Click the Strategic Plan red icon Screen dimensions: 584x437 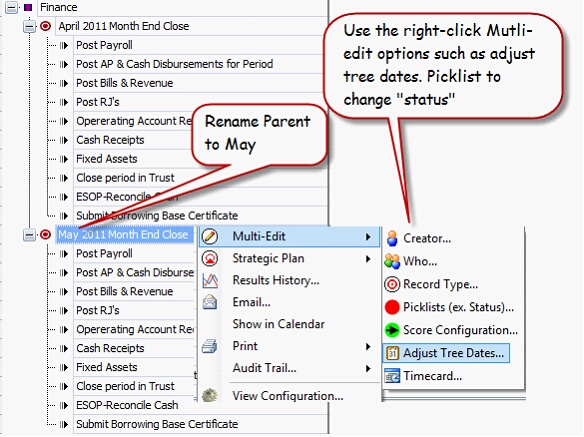tap(210, 258)
